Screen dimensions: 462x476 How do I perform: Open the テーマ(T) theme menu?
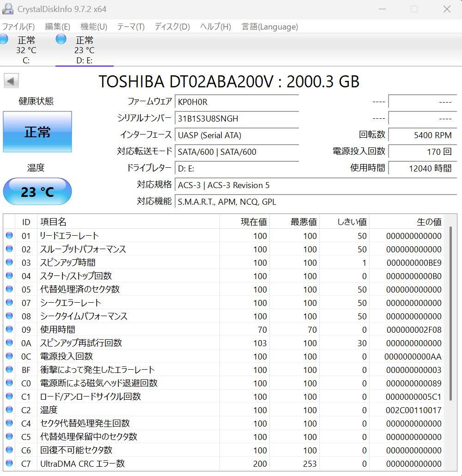click(130, 27)
